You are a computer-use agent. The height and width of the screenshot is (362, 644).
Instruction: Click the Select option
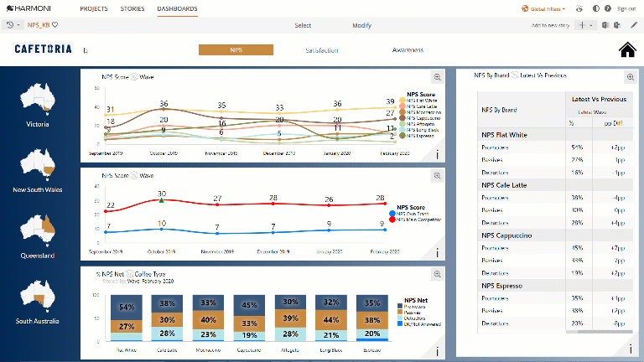point(303,25)
